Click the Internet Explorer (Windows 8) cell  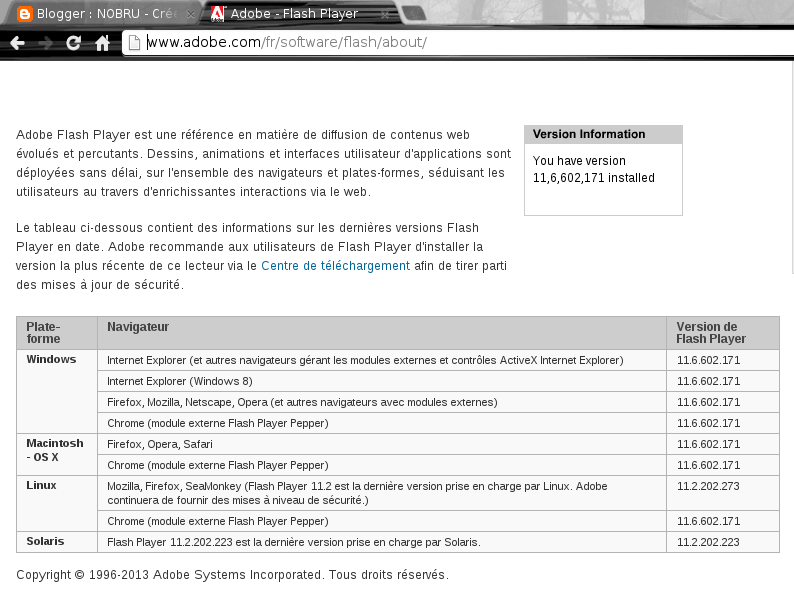pyautogui.click(x=382, y=381)
